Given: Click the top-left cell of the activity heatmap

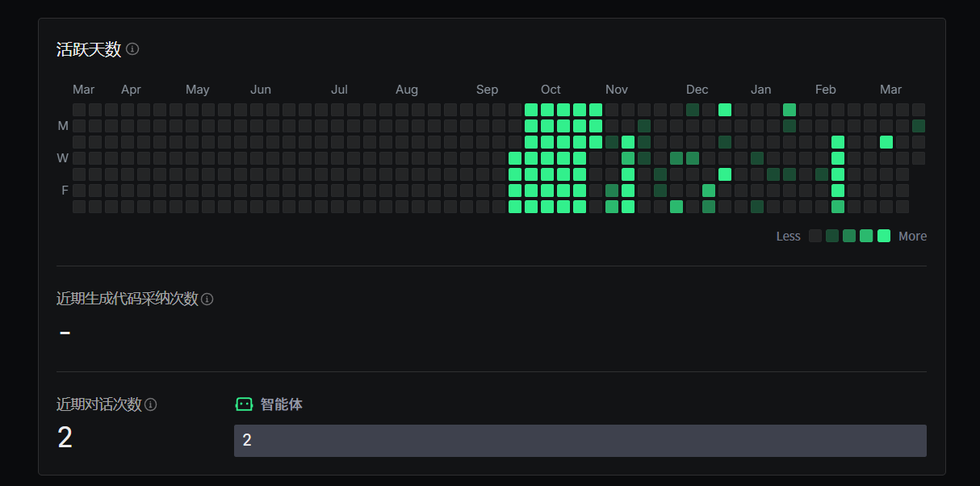Looking at the screenshot, I should click(79, 110).
